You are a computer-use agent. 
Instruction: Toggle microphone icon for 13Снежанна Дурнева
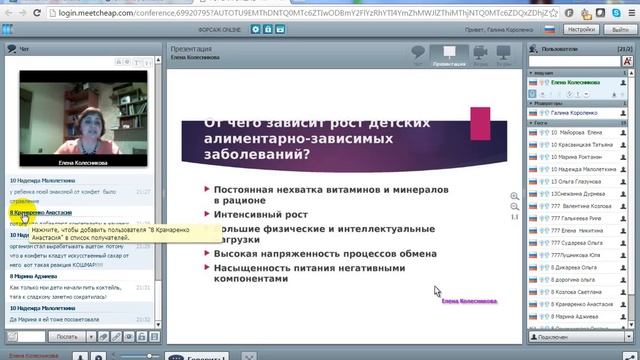542,194
